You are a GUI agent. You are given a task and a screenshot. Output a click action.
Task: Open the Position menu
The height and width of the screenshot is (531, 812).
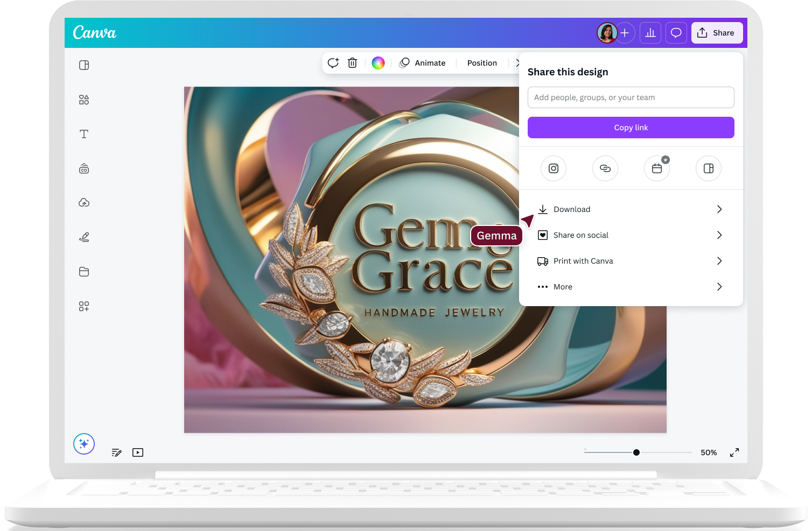pyautogui.click(x=481, y=63)
